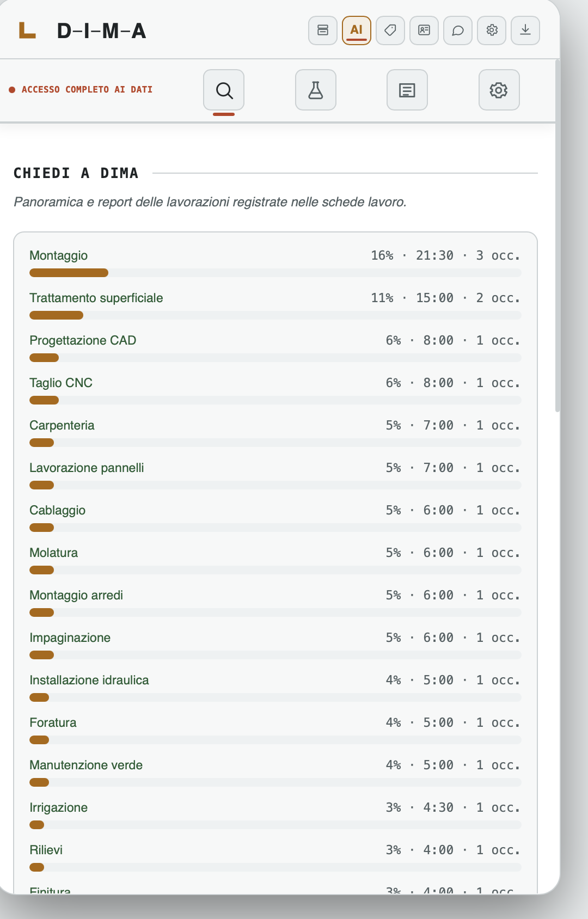
Task: Select the Taglio CNC entry
Action: point(275,390)
